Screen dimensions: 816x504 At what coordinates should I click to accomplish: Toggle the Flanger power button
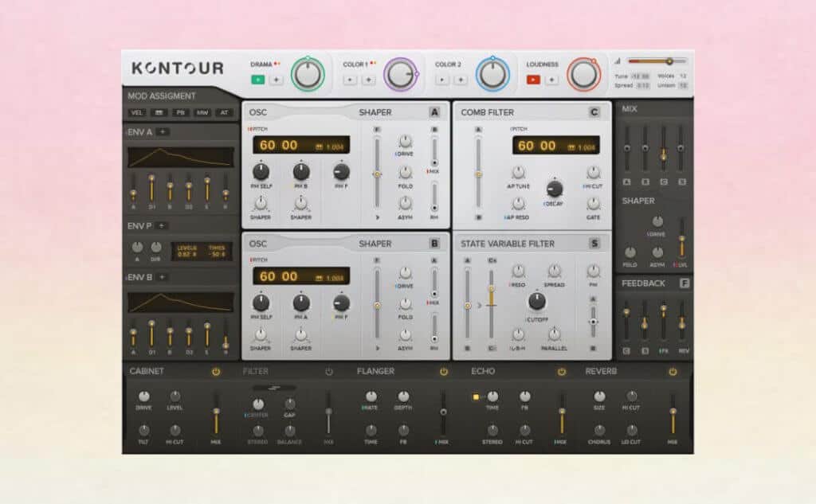pyautogui.click(x=443, y=371)
